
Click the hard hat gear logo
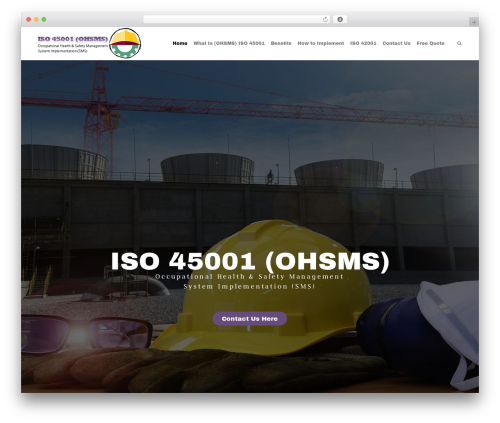[125, 43]
